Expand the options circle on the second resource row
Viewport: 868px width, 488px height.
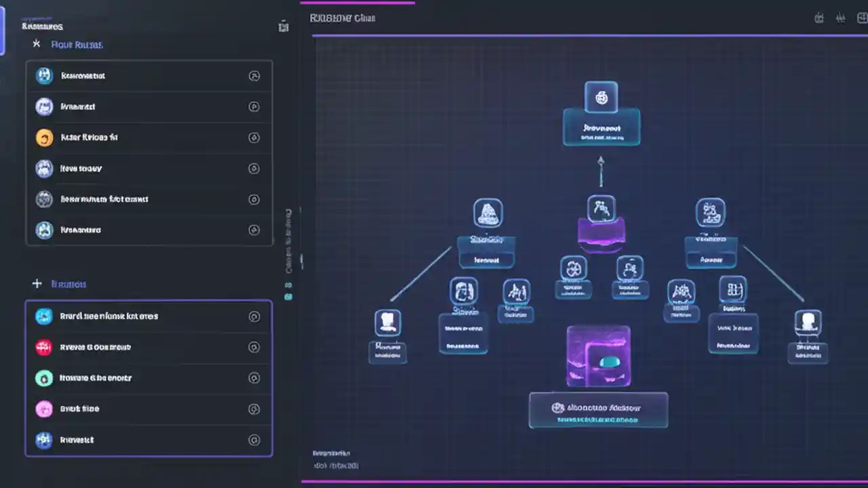254,106
